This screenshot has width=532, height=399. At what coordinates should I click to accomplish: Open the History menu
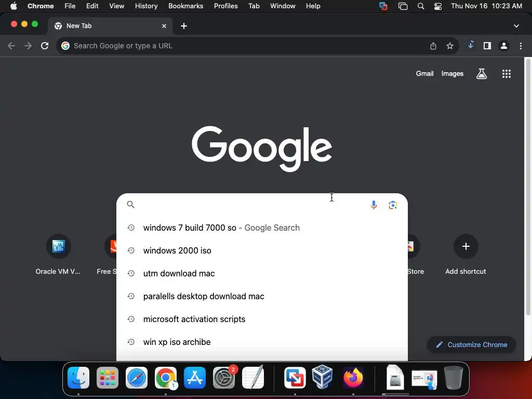click(146, 6)
